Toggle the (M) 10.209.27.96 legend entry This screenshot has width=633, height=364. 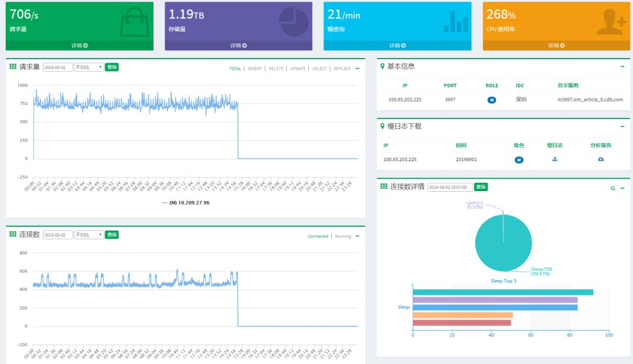point(185,203)
